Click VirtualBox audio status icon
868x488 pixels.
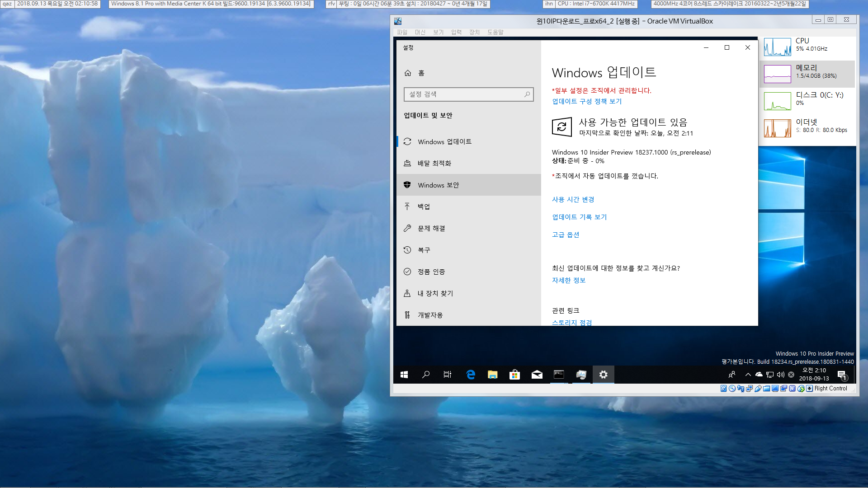click(x=741, y=389)
